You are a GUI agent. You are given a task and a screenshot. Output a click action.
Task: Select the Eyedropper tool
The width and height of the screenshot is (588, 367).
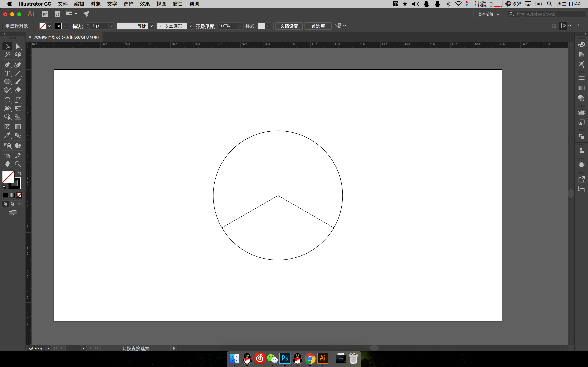pyautogui.click(x=7, y=135)
